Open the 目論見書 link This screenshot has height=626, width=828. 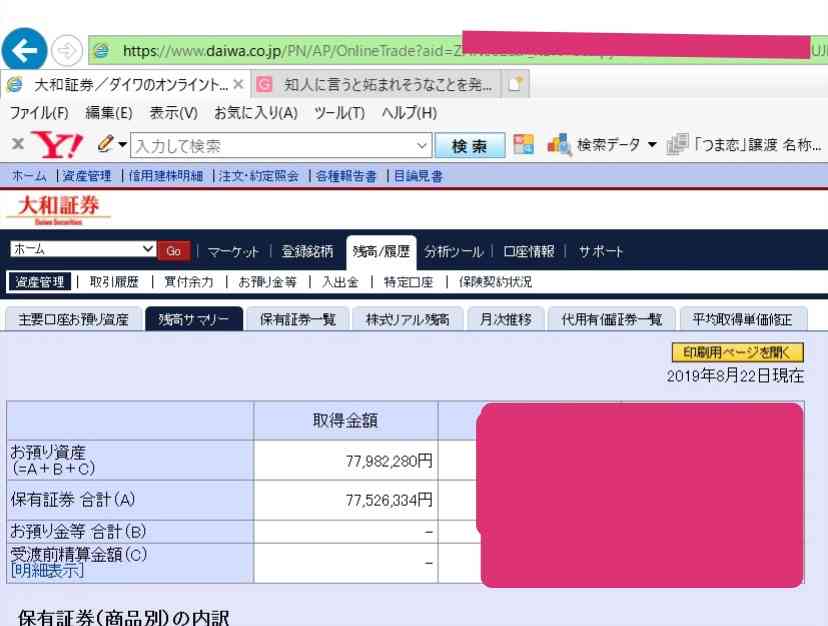418,176
